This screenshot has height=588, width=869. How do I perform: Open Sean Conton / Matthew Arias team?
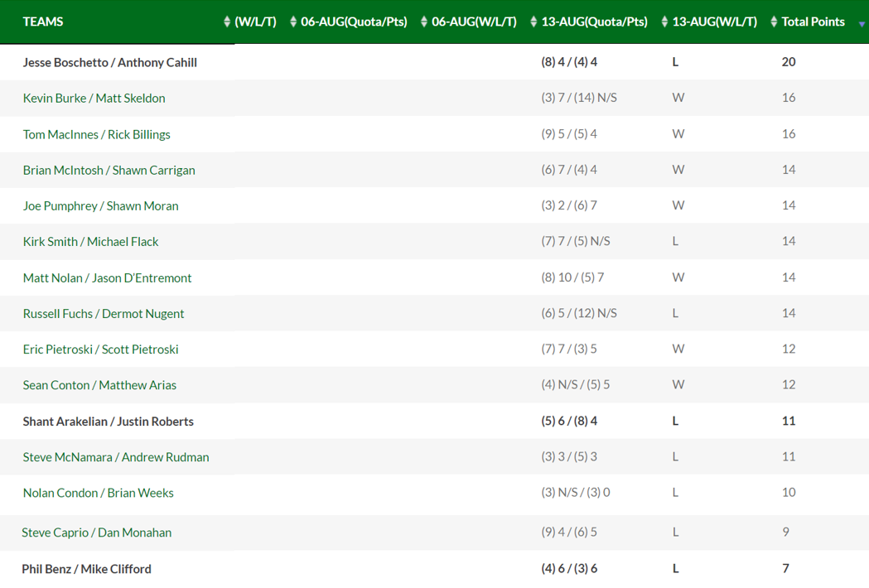99,384
